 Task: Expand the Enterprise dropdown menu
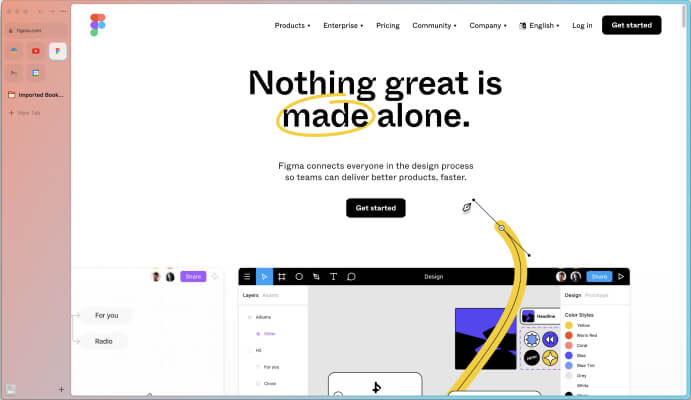tap(343, 25)
